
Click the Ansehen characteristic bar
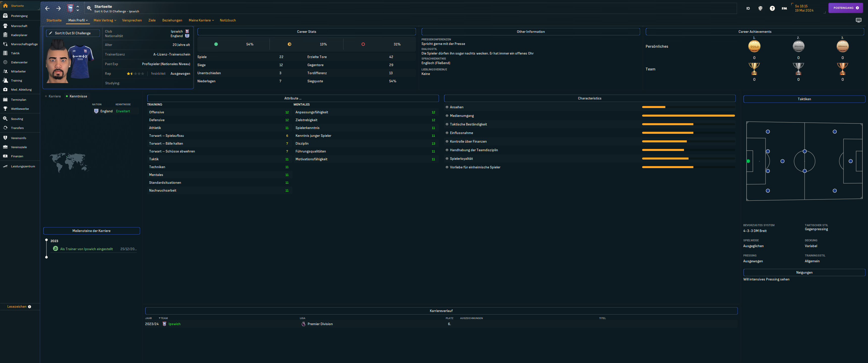tap(688, 107)
